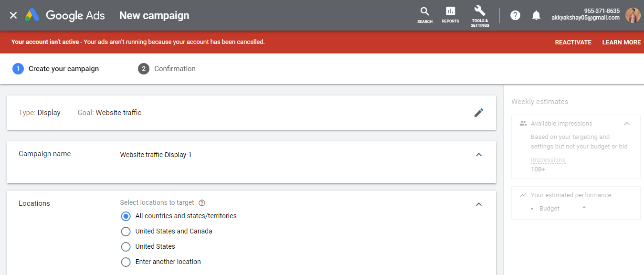Click the help question mark icon

[x=515, y=15]
